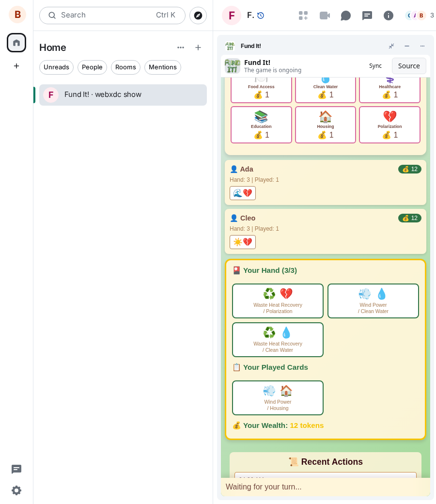Screen dimensions: 436x504
Task: Toggle the Unreads filter
Action: 56,67
